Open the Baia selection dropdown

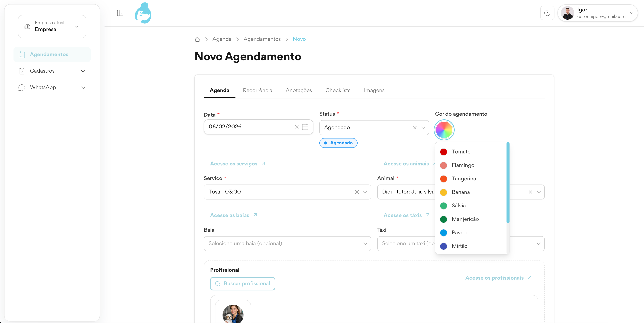(x=287, y=244)
